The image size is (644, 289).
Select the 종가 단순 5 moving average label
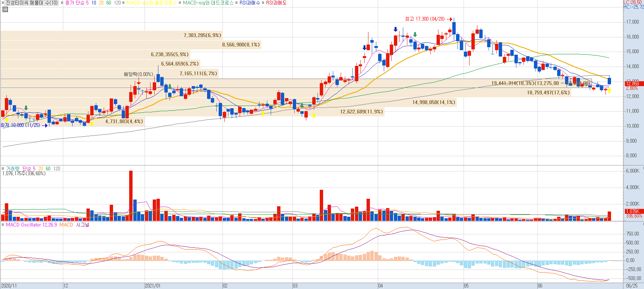(77, 3)
